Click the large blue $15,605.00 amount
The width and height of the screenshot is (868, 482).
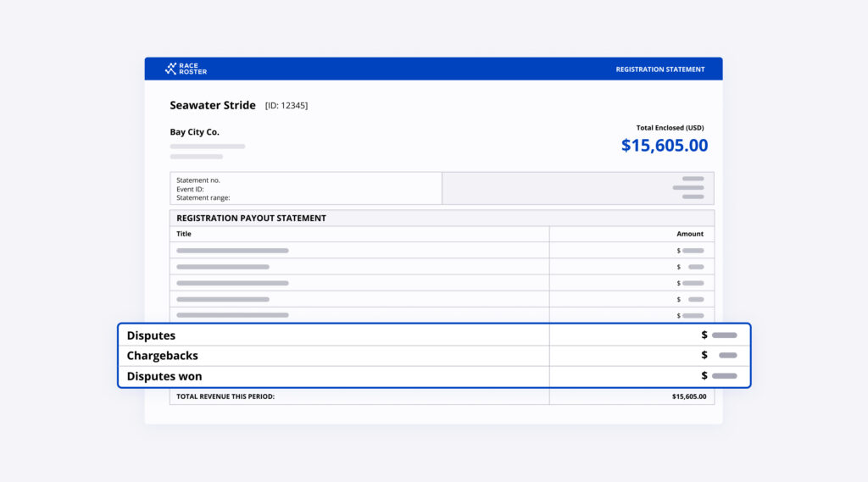pyautogui.click(x=664, y=146)
